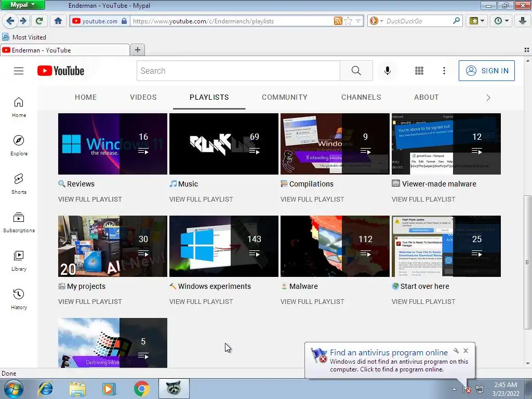Open the Windows Start button

[14, 389]
